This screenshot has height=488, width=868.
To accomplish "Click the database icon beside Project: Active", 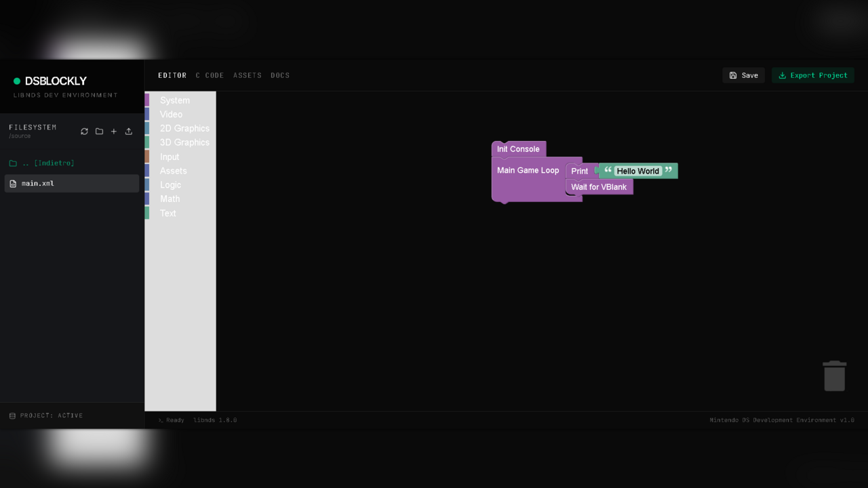I will click(x=12, y=415).
